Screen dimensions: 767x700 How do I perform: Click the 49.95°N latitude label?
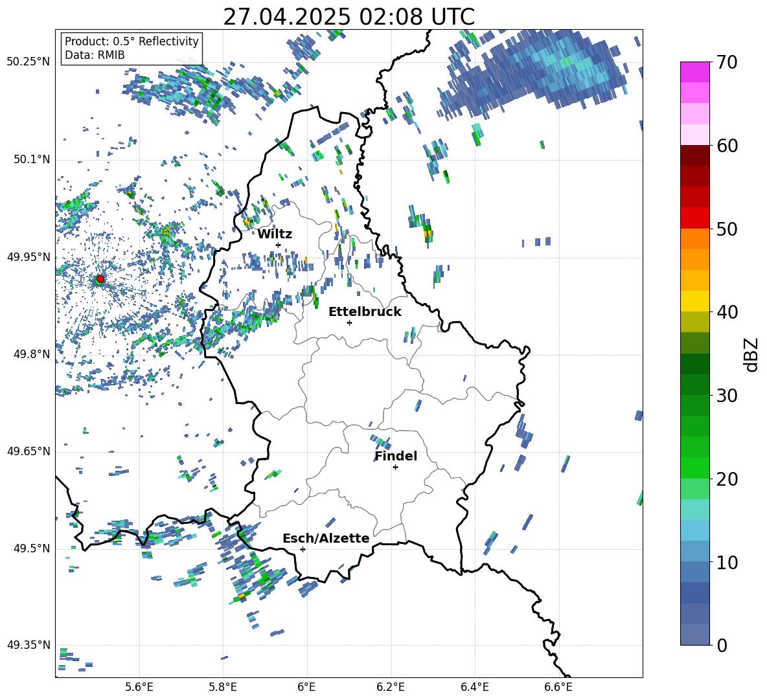point(29,256)
